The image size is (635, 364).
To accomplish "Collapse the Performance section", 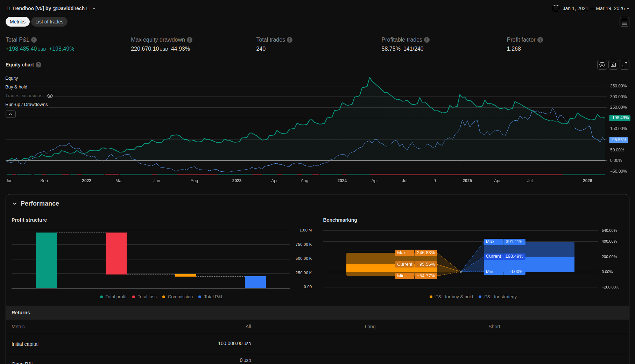I will tap(15, 204).
